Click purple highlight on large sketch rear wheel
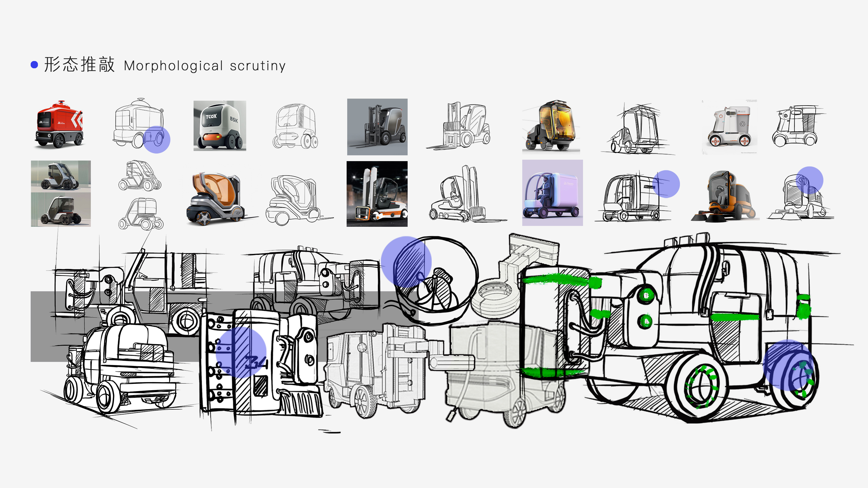The image size is (868, 488). tap(788, 365)
